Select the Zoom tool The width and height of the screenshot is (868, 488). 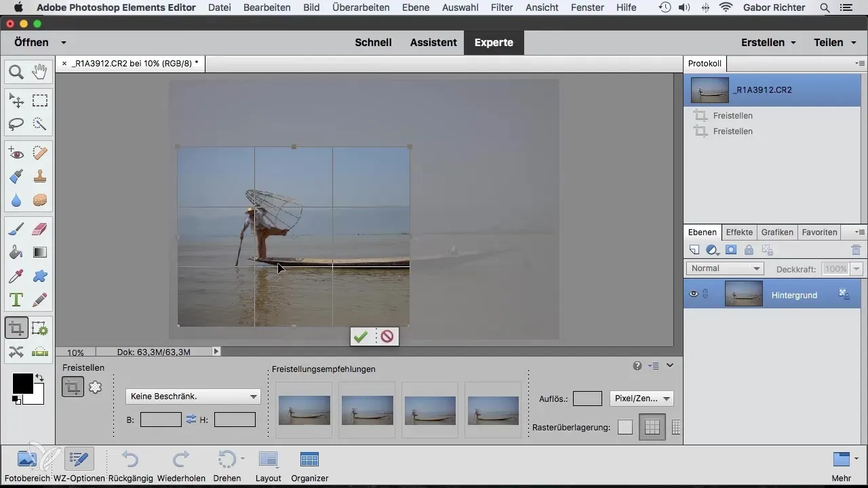[x=16, y=71]
